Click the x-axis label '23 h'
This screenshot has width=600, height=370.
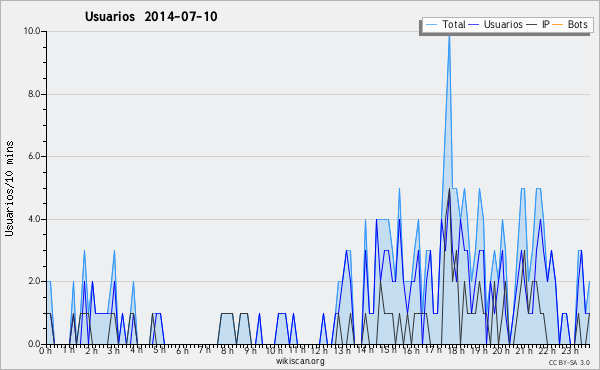[x=569, y=351]
